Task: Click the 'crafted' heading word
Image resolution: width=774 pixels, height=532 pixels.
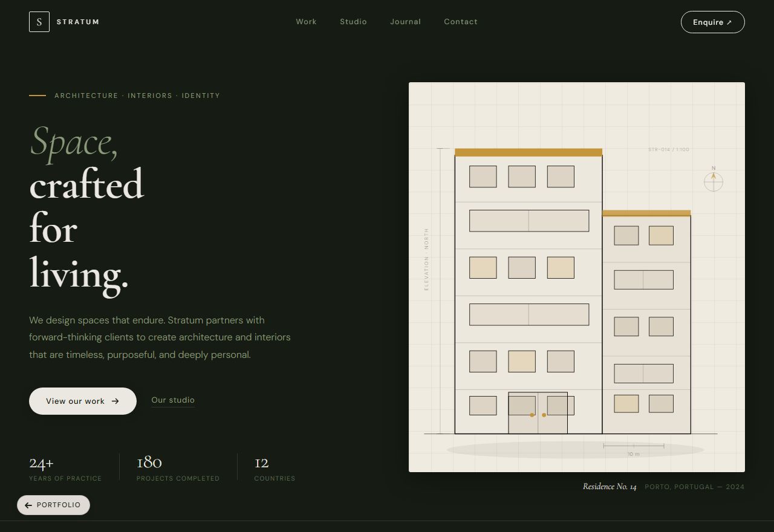Action: [86, 184]
